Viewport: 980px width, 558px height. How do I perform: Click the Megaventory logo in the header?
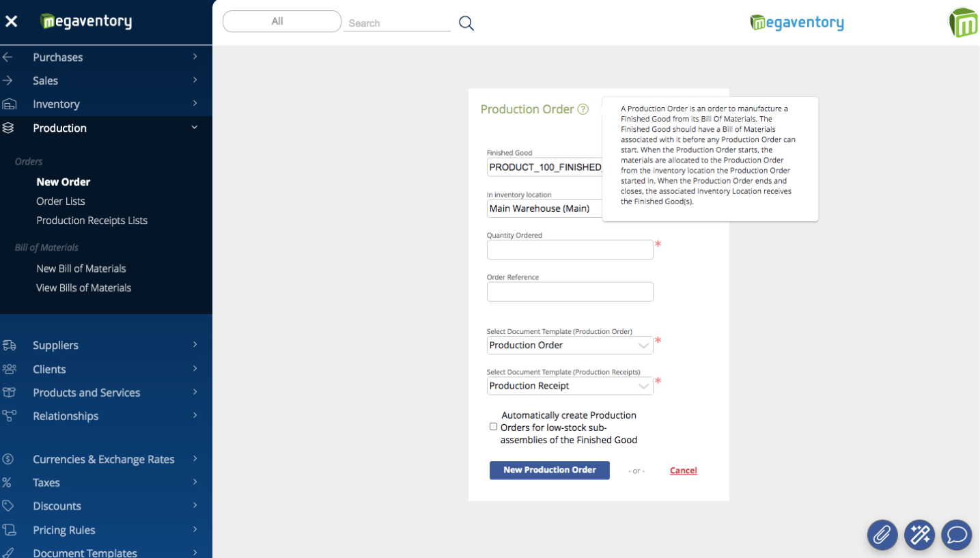point(797,23)
